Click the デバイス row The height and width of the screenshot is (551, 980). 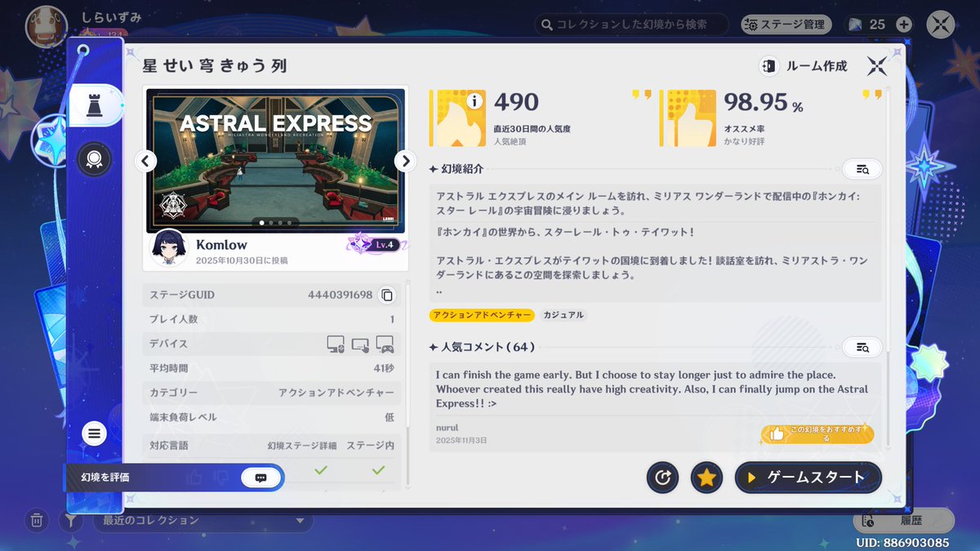[x=272, y=344]
